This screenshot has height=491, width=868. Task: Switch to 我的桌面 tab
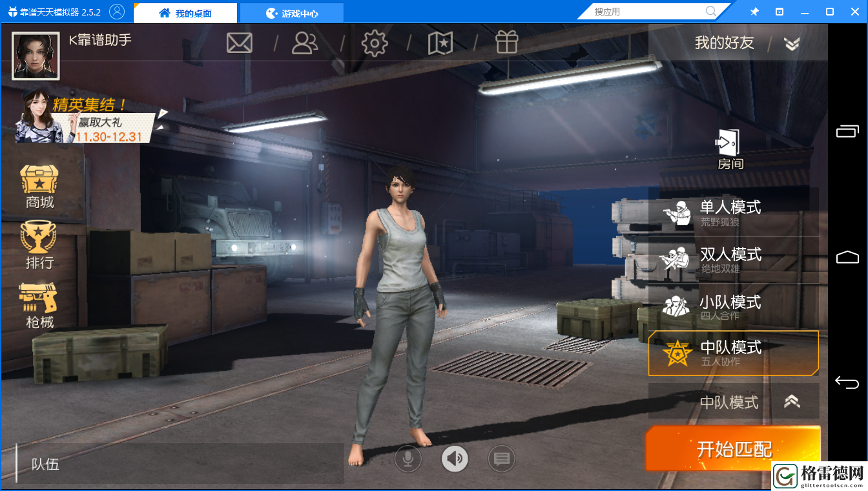tap(185, 13)
